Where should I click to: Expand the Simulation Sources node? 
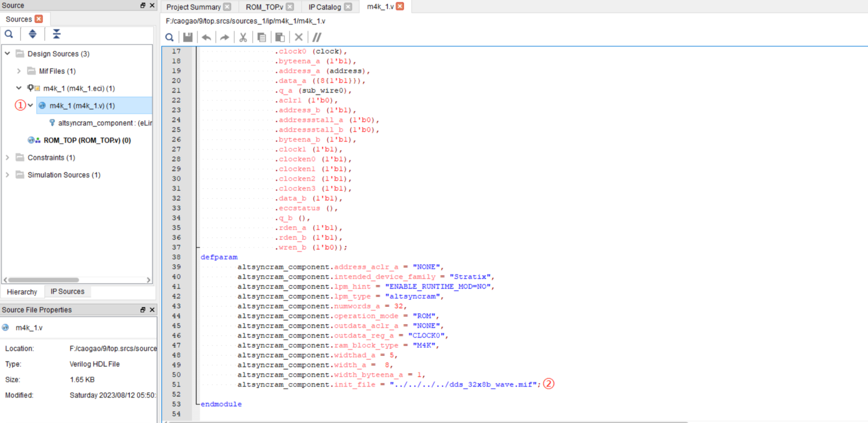pos(8,175)
